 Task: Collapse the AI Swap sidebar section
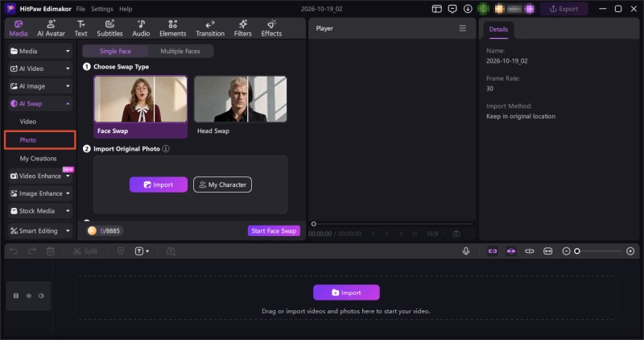pos(40,104)
